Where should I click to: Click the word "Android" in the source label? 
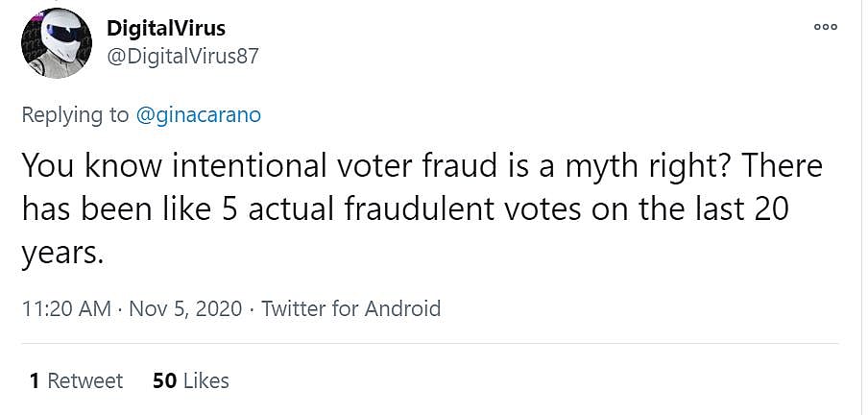tap(402, 308)
